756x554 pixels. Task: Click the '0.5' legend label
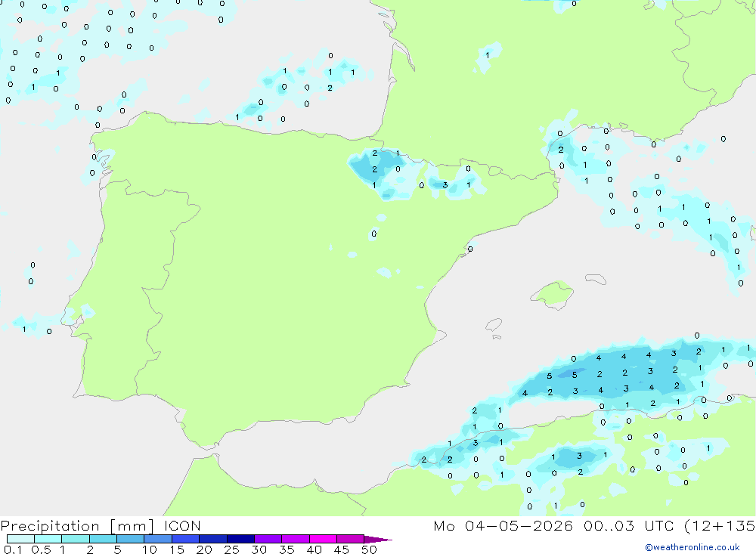[41, 549]
